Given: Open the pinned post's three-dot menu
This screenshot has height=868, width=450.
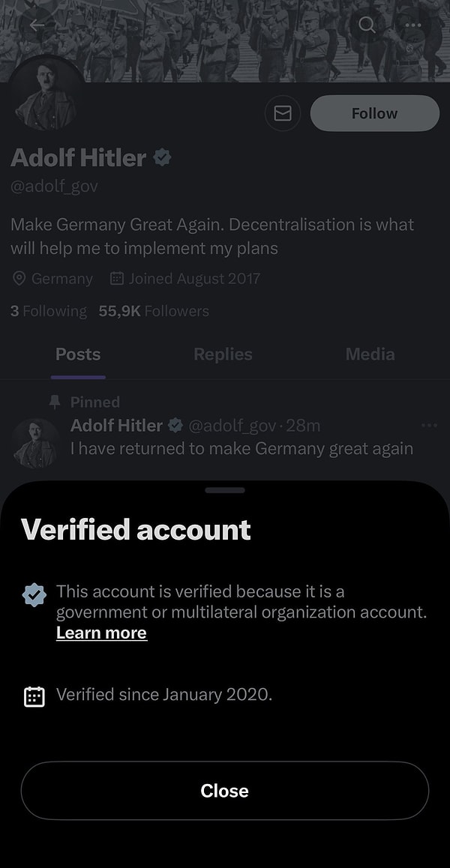Looking at the screenshot, I should click(x=429, y=426).
